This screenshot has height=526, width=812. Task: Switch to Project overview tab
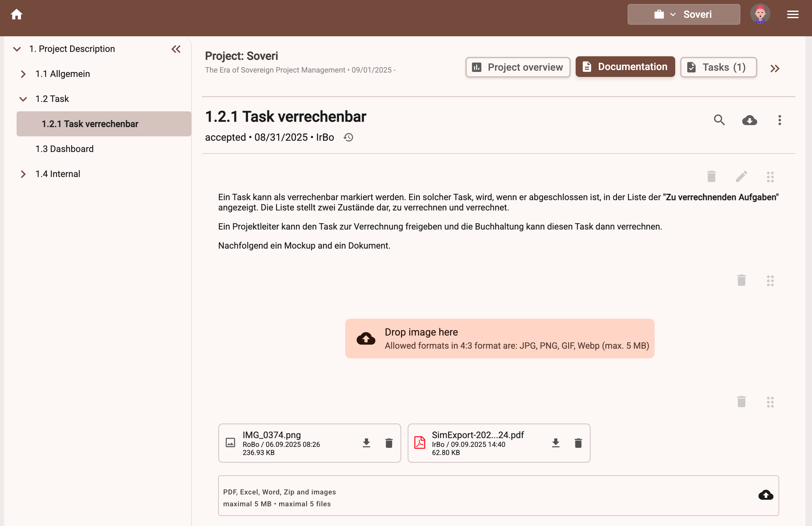[x=517, y=67]
